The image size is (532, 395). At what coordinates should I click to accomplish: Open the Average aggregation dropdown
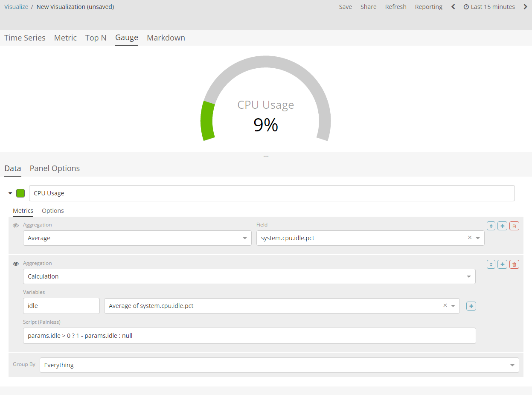(137, 238)
